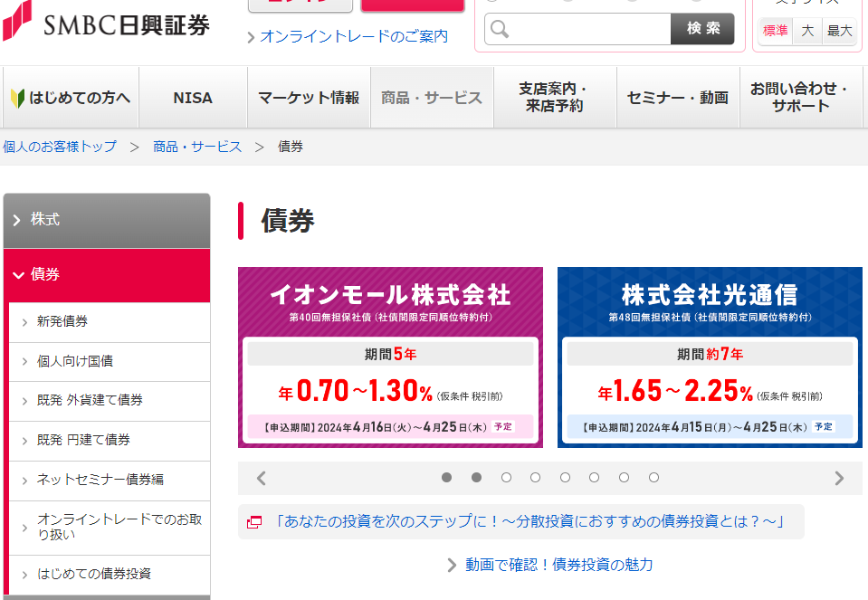Click the magnifier icon in search box
Screen dimensions: 868x600
[x=500, y=29]
